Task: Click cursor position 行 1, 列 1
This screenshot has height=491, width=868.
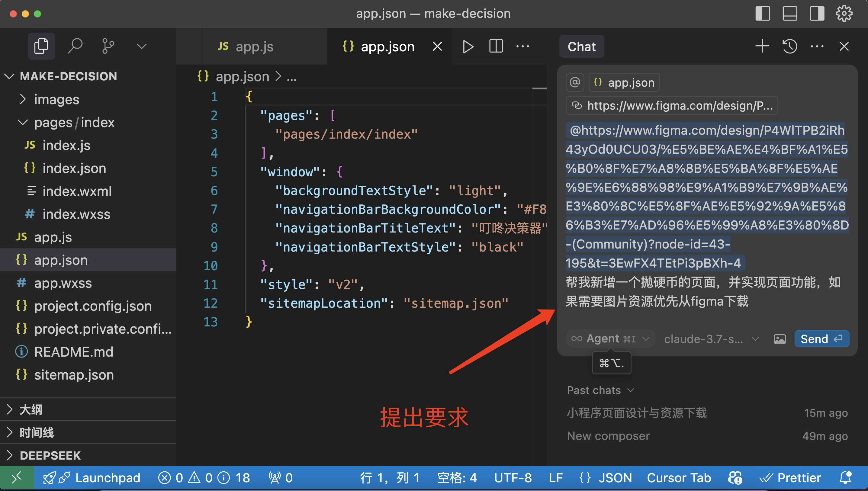Action: (x=390, y=478)
